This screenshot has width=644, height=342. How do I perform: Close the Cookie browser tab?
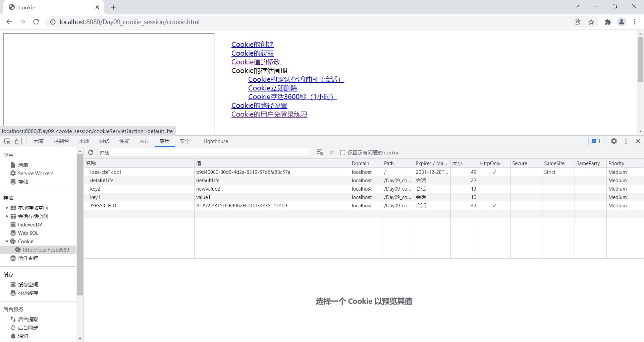(97, 7)
